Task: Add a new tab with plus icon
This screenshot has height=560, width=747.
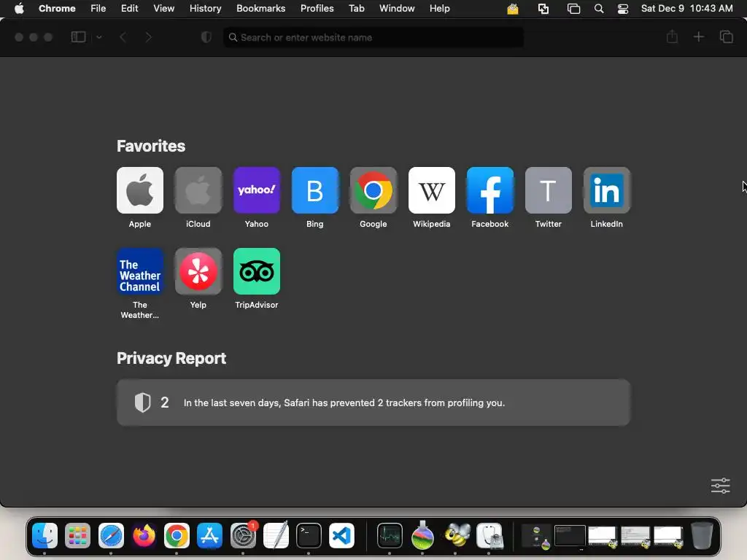Action: [698, 36]
